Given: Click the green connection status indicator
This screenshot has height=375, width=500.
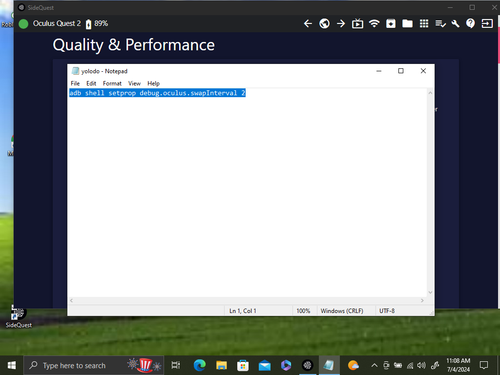Looking at the screenshot, I should (x=23, y=24).
